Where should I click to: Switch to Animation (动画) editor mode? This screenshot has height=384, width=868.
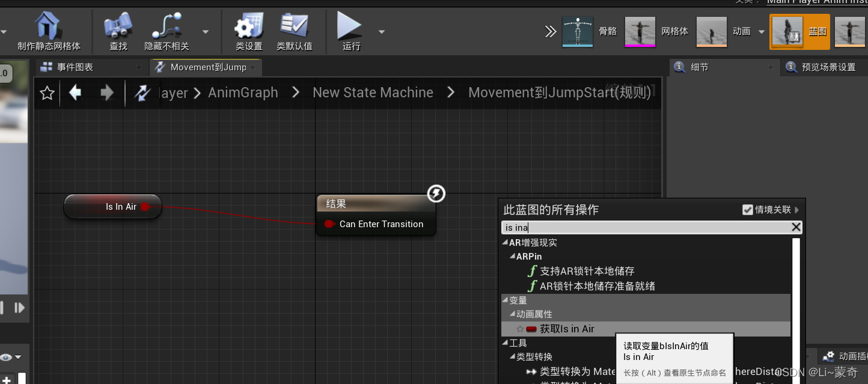[x=724, y=31]
